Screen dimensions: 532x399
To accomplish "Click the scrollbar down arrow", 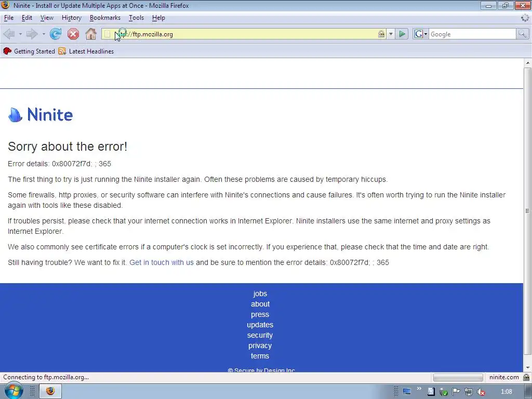I will click(x=528, y=368).
